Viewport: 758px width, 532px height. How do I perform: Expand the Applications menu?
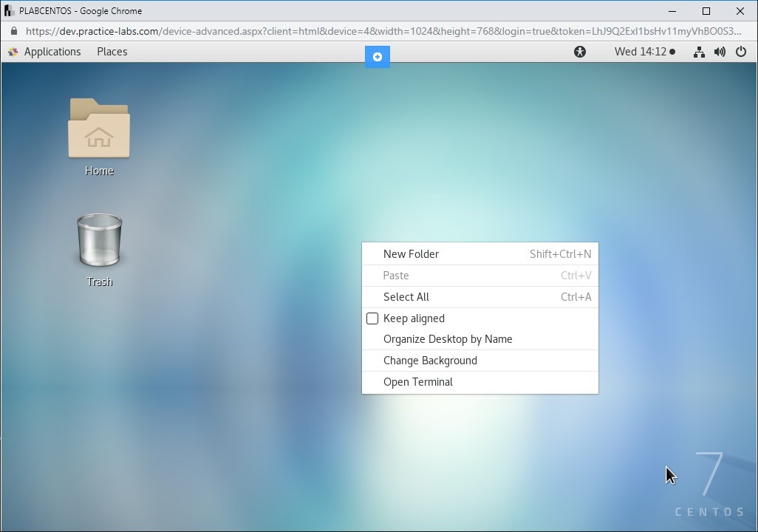point(52,52)
